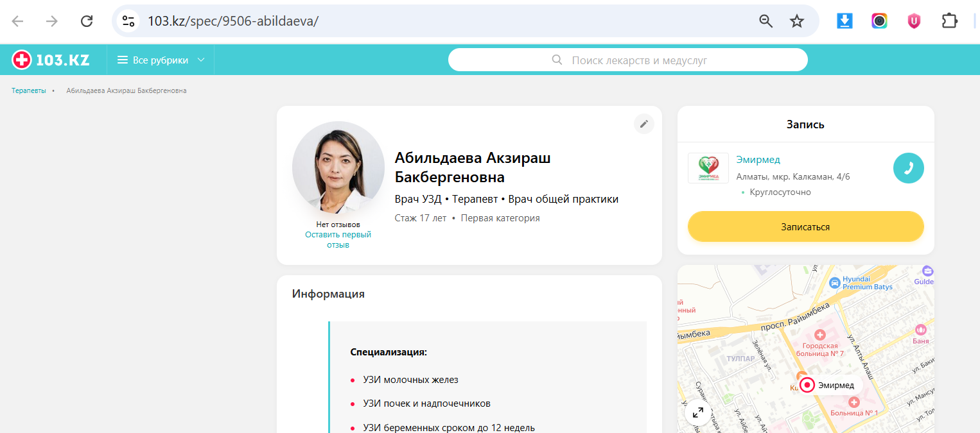The width and height of the screenshot is (980, 433).
Task: Click the Баня map pin
Action: click(x=921, y=330)
